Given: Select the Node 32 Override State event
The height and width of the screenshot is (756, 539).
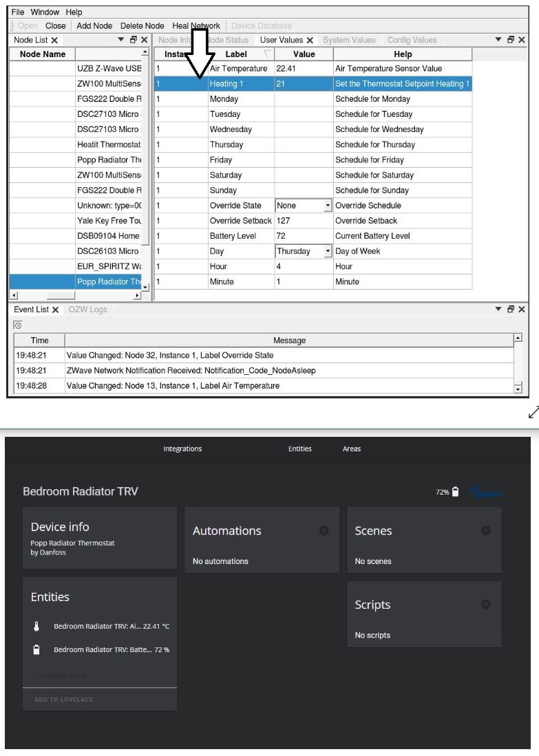Looking at the screenshot, I should (x=264, y=356).
